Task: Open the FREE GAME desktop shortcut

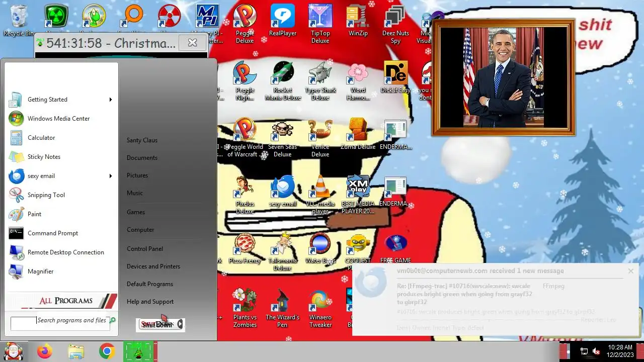Action: point(395,248)
